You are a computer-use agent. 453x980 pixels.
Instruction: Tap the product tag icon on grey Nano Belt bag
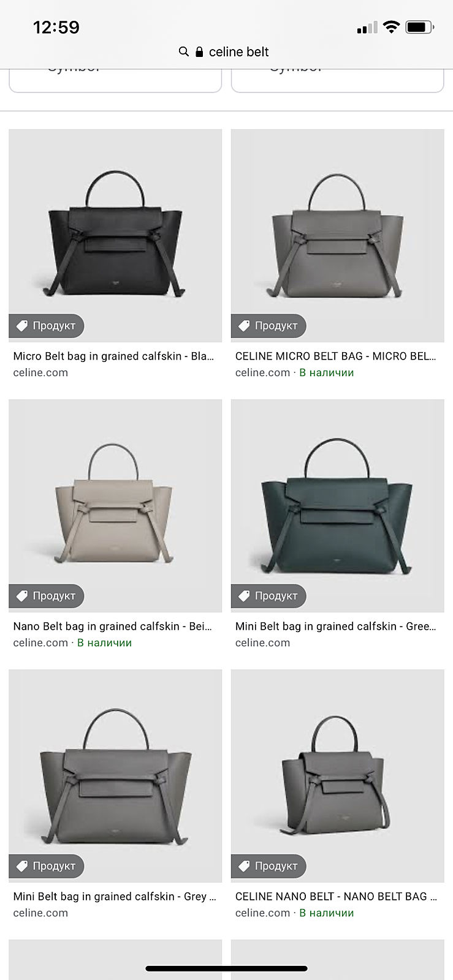pyautogui.click(x=245, y=866)
